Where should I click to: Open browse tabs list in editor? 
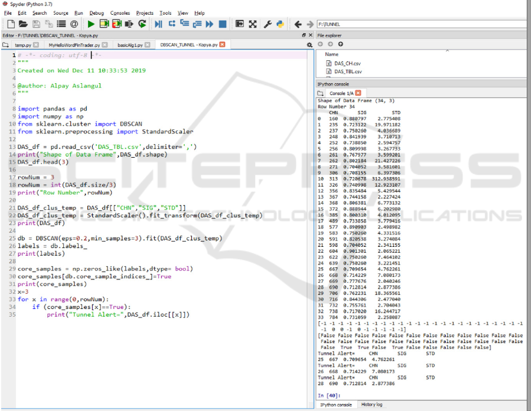click(5, 45)
